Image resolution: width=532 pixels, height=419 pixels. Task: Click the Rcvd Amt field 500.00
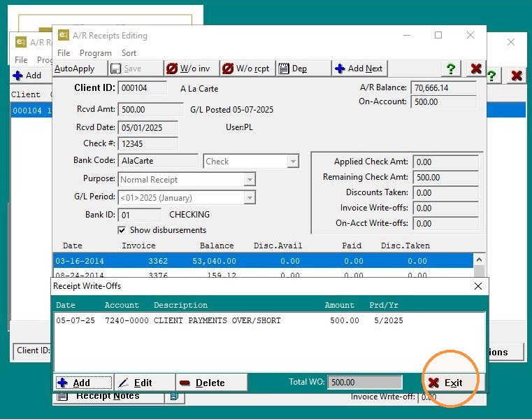point(150,109)
